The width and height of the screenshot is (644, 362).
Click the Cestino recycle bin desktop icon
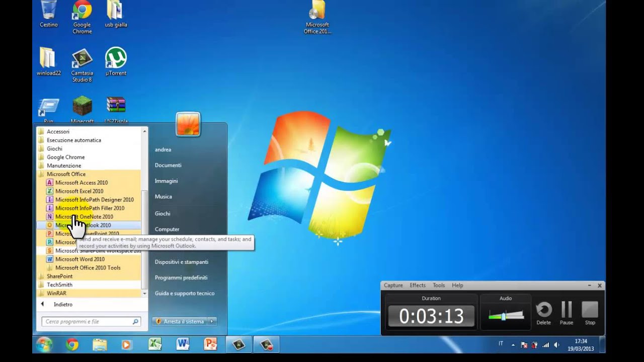pyautogui.click(x=49, y=14)
